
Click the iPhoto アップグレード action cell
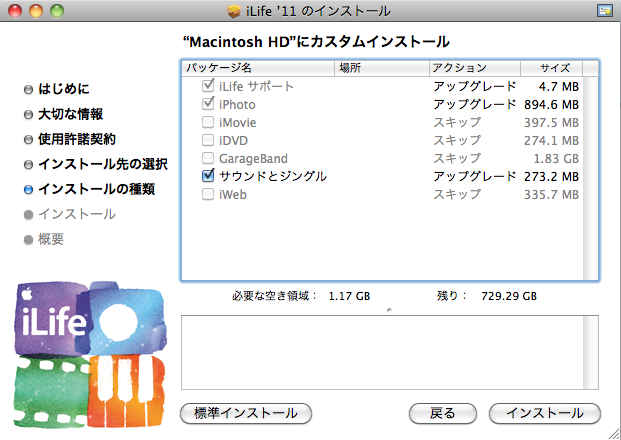pyautogui.click(x=474, y=104)
